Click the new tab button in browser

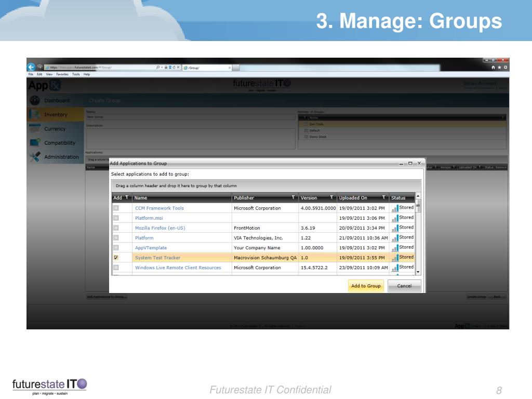tap(236, 68)
